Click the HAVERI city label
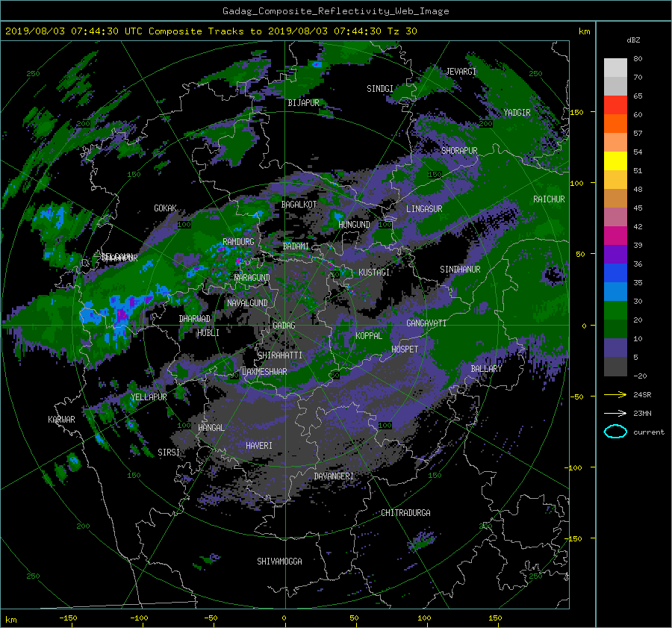The width and height of the screenshot is (672, 628). coord(259,446)
